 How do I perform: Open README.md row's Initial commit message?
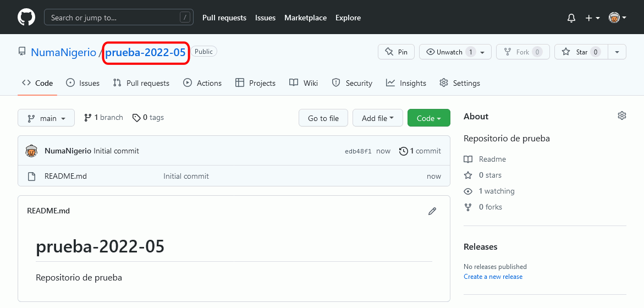pyautogui.click(x=186, y=176)
